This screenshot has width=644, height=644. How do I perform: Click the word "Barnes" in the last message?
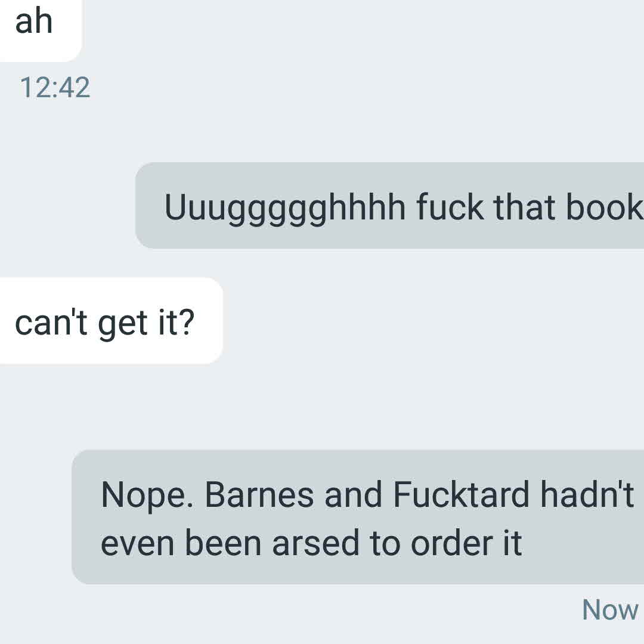coord(259,495)
